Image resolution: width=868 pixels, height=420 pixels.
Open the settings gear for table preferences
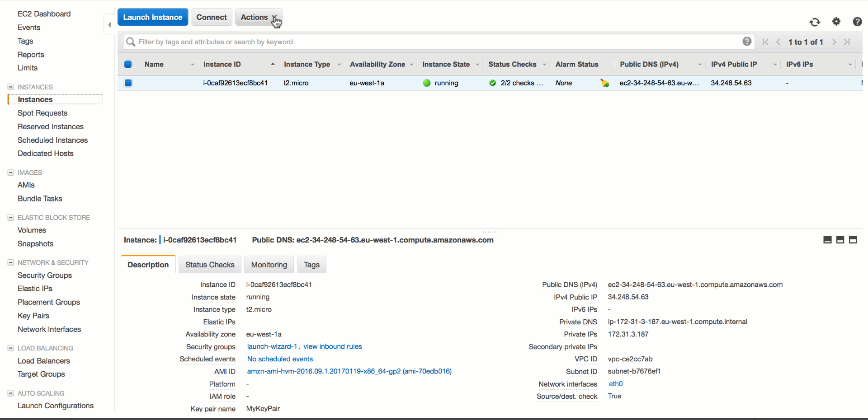point(836,21)
